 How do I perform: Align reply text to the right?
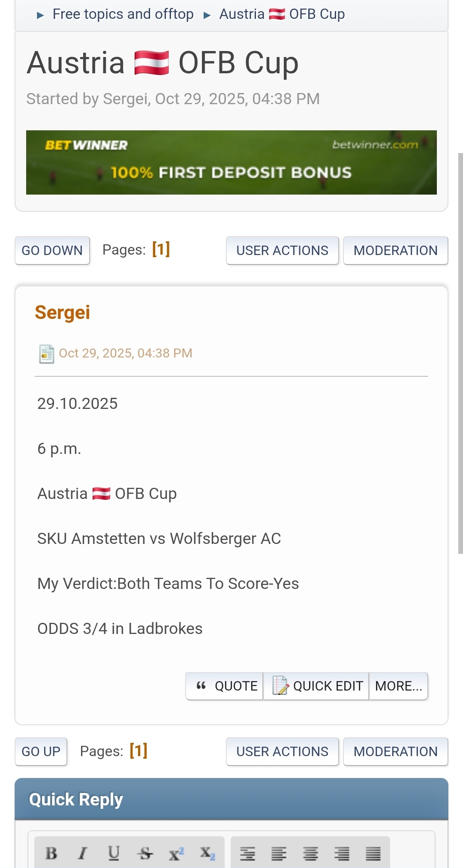pos(342,853)
